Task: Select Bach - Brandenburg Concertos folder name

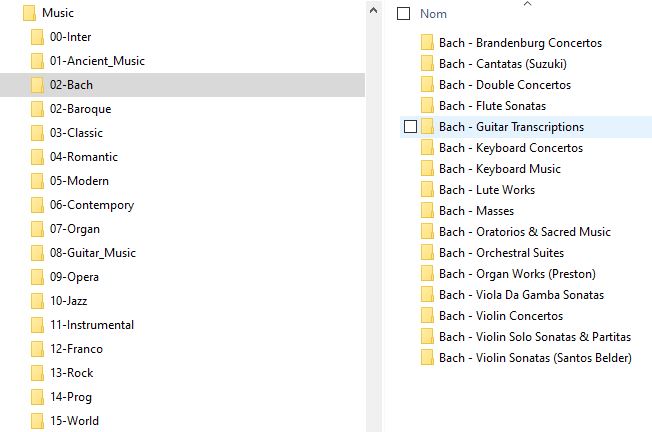Action: 520,43
